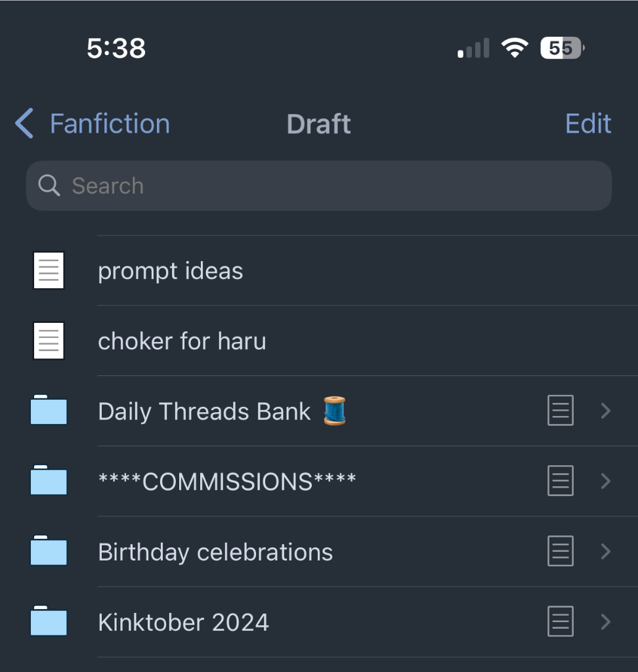Viewport: 638px width, 672px height.
Task: Tap the back arrow chevron icon
Action: 24,123
